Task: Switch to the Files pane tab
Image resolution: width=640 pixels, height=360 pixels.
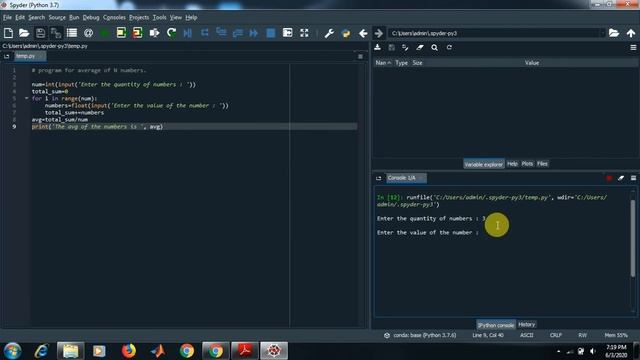Action: 542,164
